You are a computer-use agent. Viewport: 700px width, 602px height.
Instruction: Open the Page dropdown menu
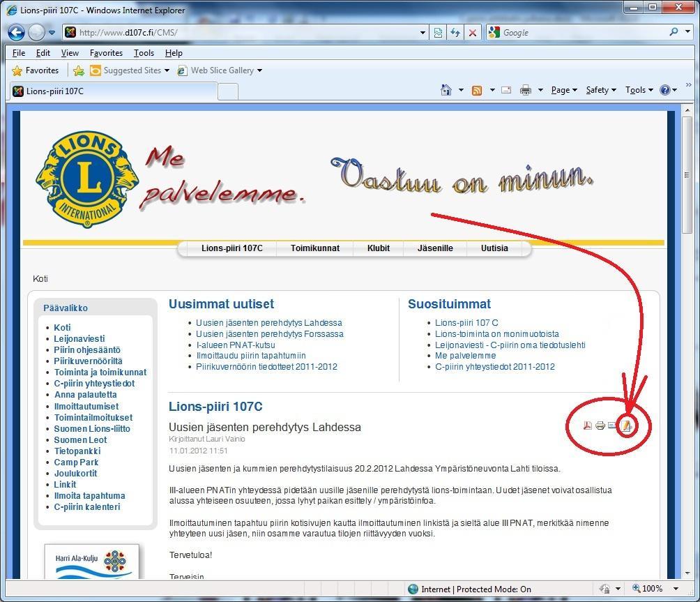pos(564,90)
